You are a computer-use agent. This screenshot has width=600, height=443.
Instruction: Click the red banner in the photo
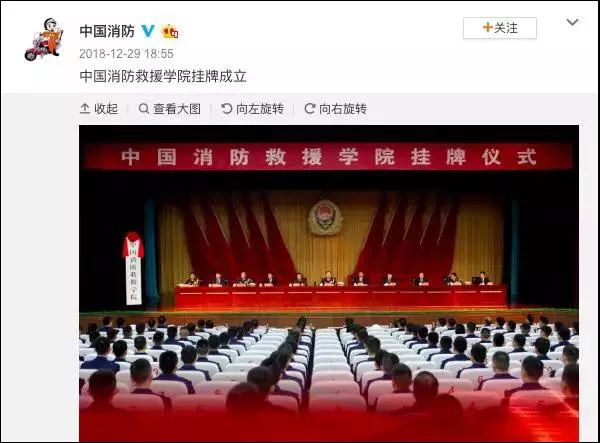pyautogui.click(x=328, y=156)
